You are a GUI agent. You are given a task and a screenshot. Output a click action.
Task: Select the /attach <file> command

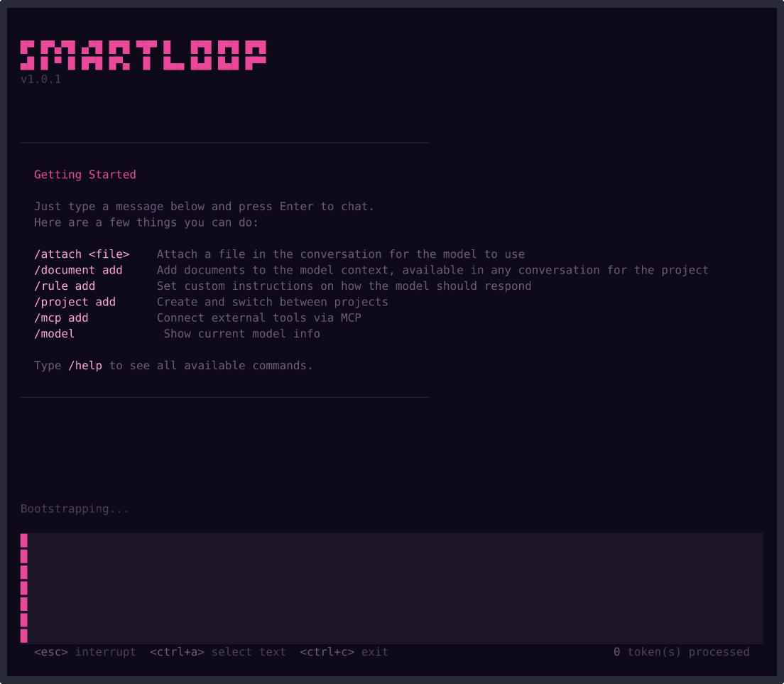point(82,254)
